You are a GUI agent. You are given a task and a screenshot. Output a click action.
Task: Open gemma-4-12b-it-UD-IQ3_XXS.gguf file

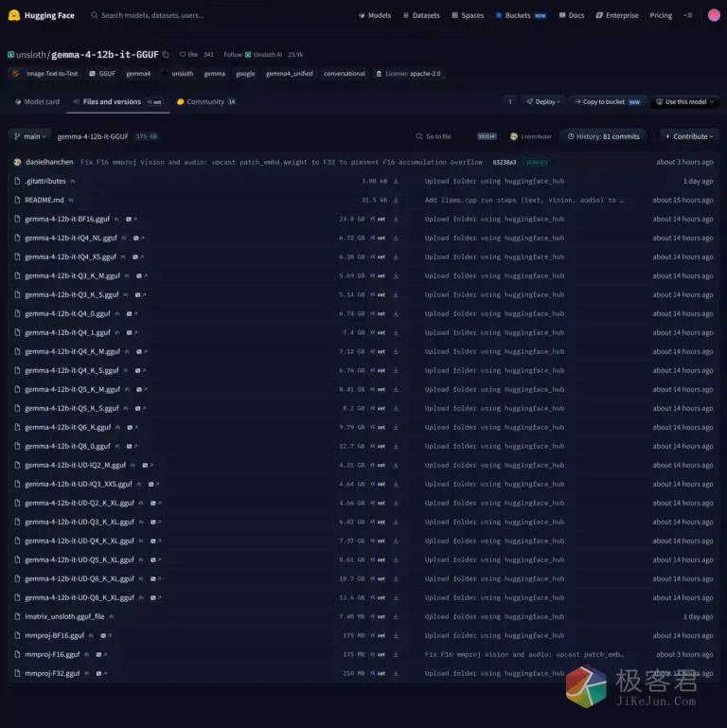point(78,485)
